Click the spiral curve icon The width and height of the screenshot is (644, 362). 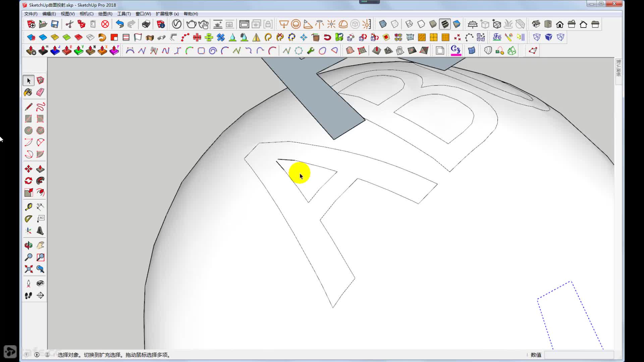[x=213, y=51]
